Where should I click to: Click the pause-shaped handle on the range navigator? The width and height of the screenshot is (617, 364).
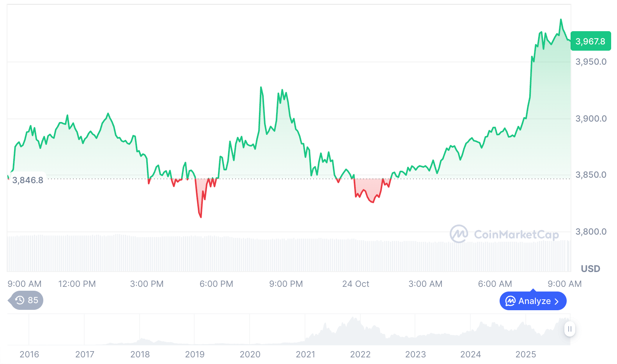point(569,329)
